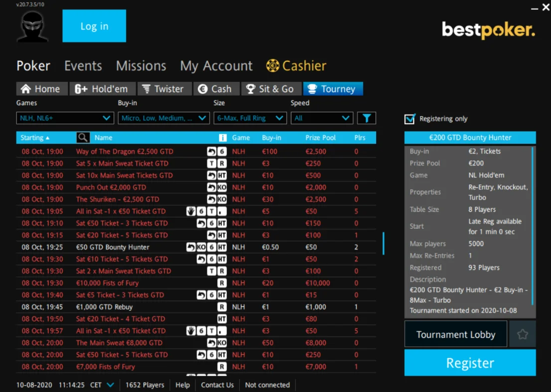Open the Buy-in dropdown
The image size is (551, 392).
[164, 118]
